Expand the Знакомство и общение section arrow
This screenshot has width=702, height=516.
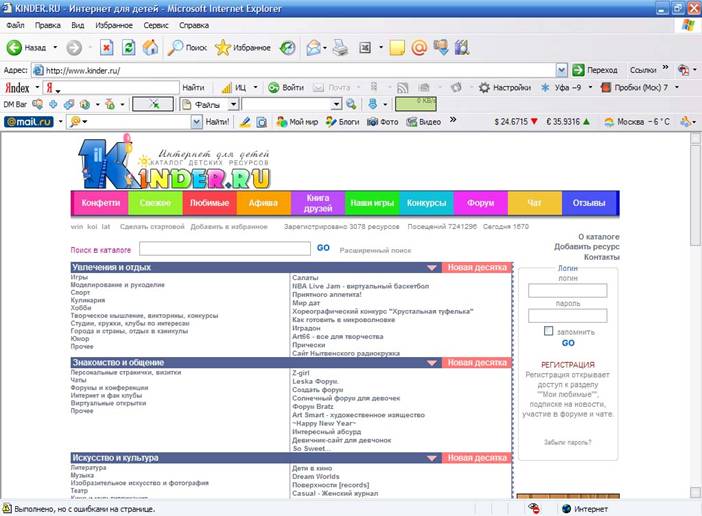point(432,362)
